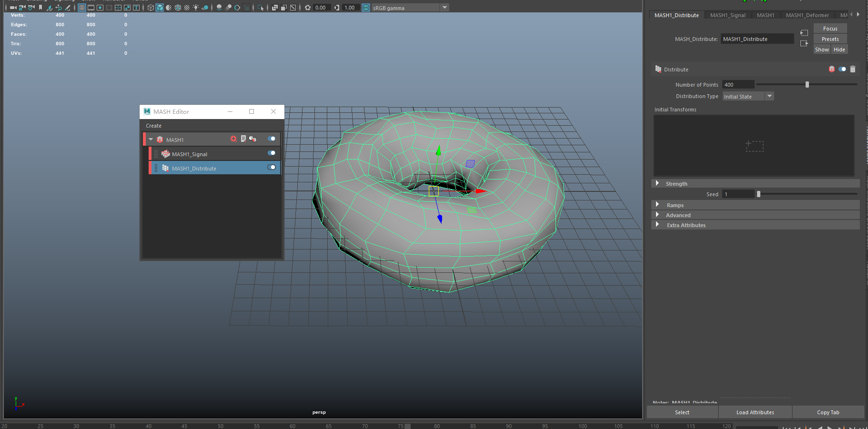The width and height of the screenshot is (868, 429).
Task: Toggle MASH1_Signal node off
Action: [x=271, y=153]
